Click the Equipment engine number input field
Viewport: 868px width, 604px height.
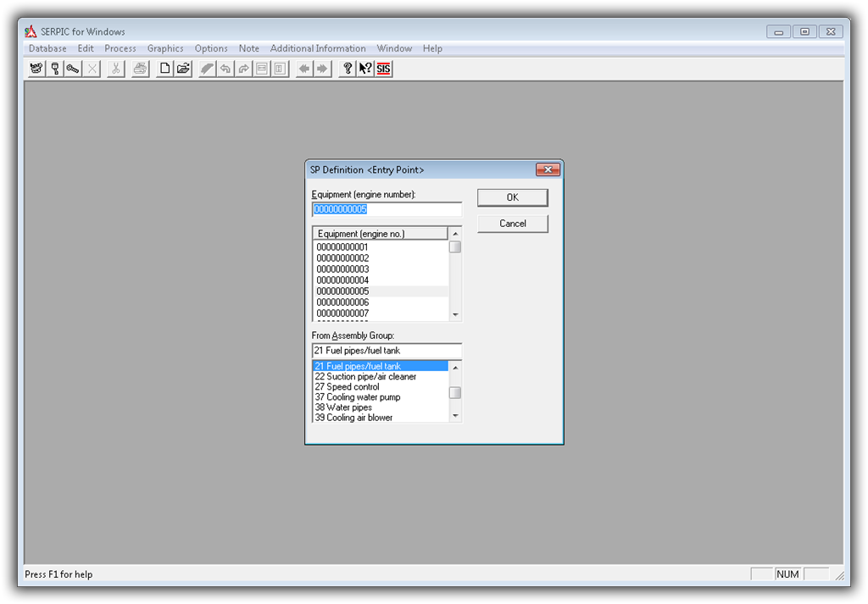click(x=387, y=209)
